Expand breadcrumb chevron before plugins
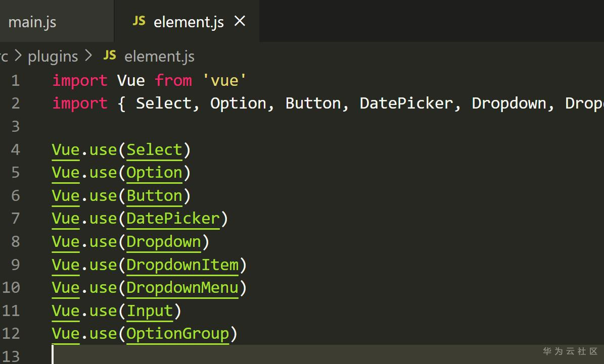This screenshot has height=364, width=604. click(x=18, y=56)
